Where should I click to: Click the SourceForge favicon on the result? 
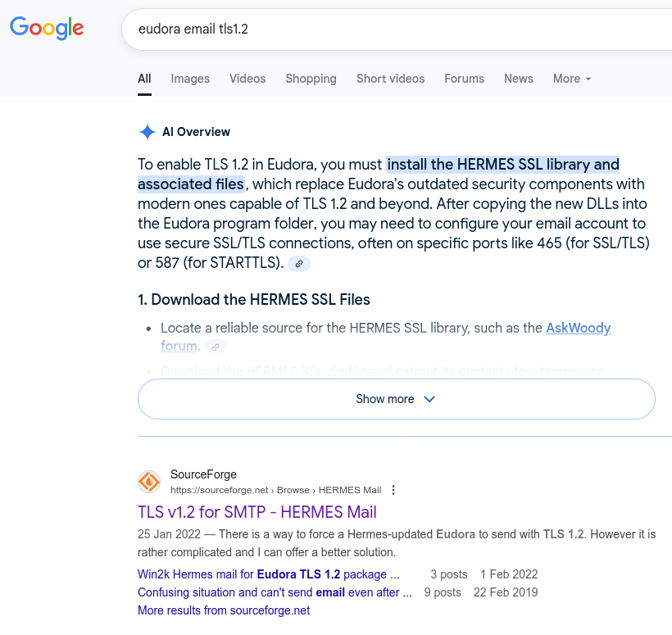click(x=149, y=482)
